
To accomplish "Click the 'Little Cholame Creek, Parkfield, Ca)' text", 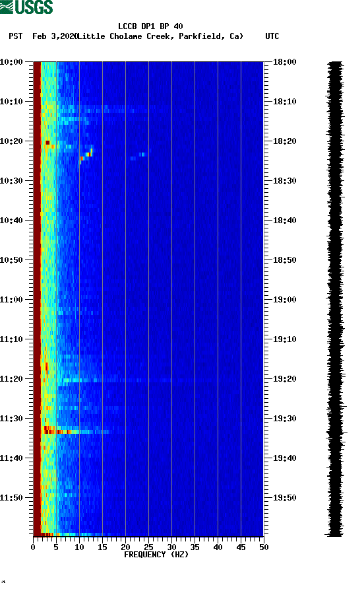I will [160, 36].
